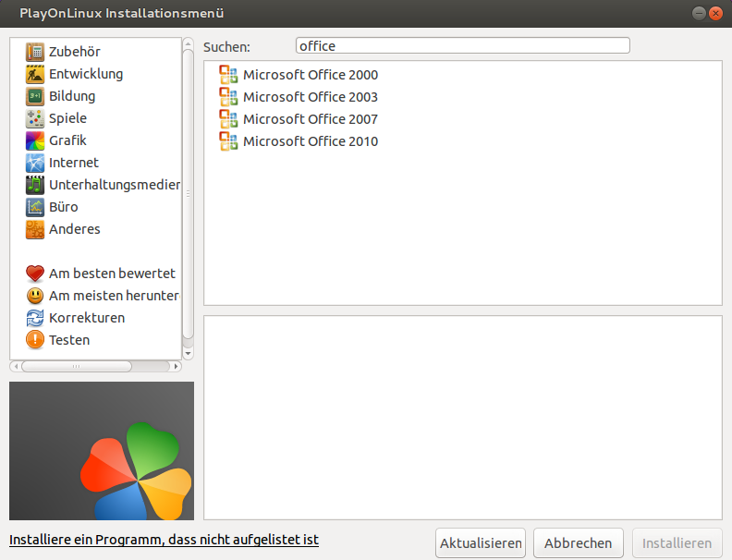The width and height of the screenshot is (732, 560).
Task: Select the Zubehör category label
Action: [75, 52]
